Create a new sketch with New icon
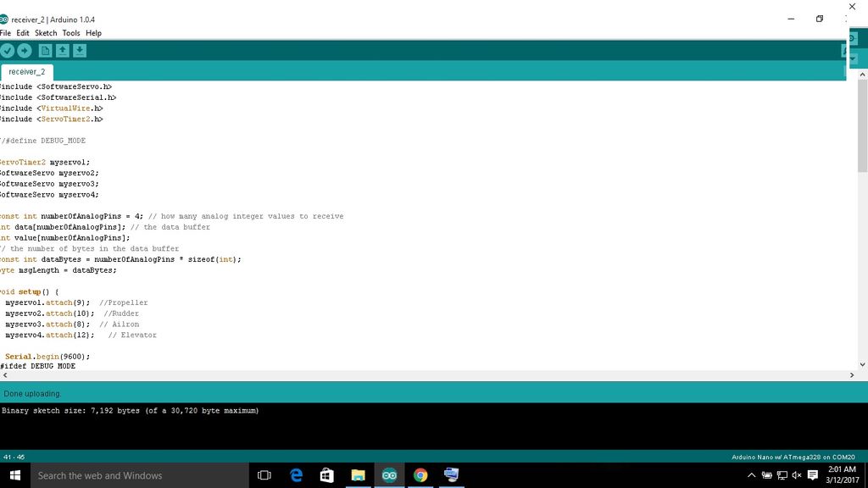Viewport: 868px width, 488px height. 46,51
